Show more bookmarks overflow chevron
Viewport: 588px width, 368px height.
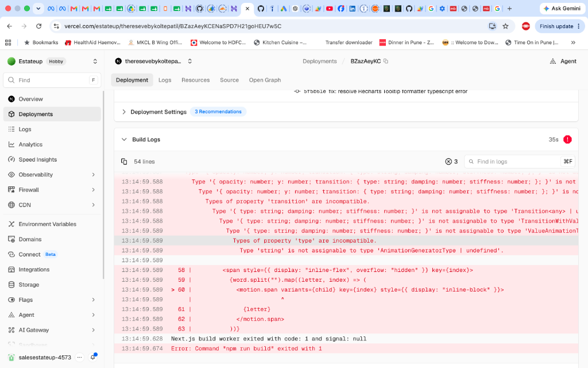pos(573,43)
